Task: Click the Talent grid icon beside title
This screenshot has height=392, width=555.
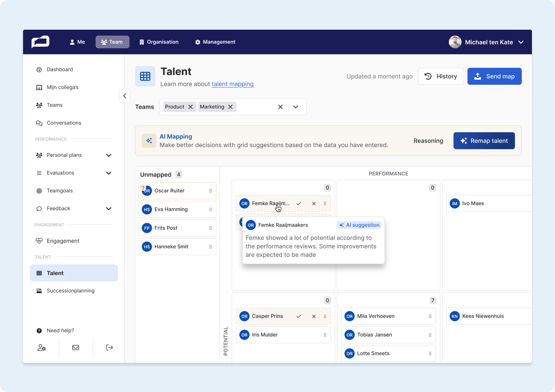Action: pyautogui.click(x=145, y=76)
